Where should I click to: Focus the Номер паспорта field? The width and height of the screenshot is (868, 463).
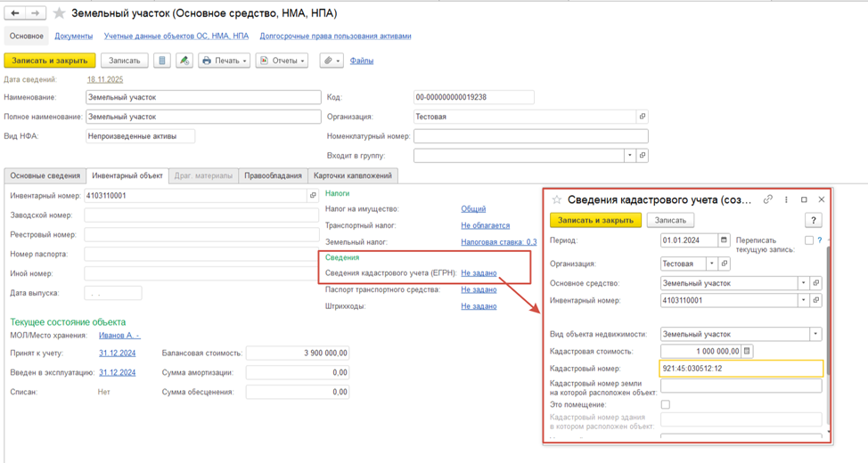point(201,254)
